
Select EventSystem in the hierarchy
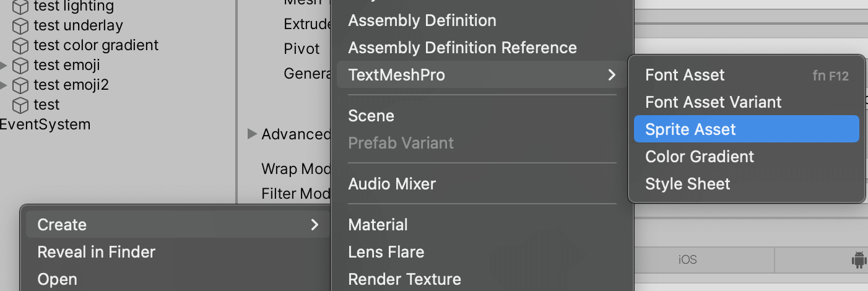45,124
